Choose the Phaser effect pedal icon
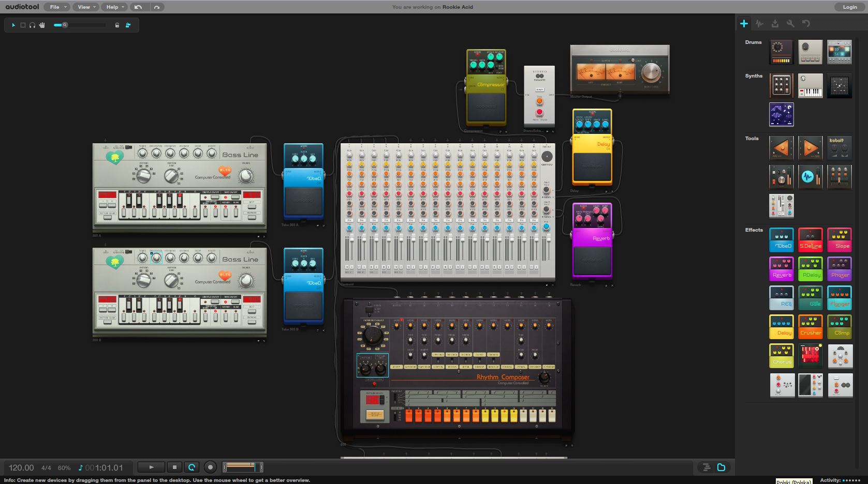Image resolution: width=868 pixels, height=484 pixels. [839, 269]
